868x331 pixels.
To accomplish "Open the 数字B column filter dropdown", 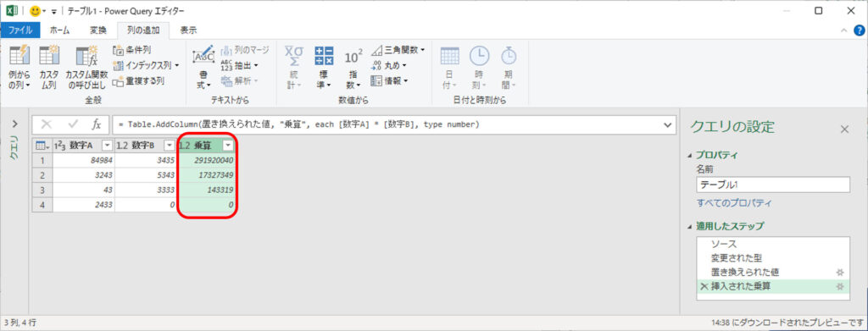I will [x=170, y=146].
